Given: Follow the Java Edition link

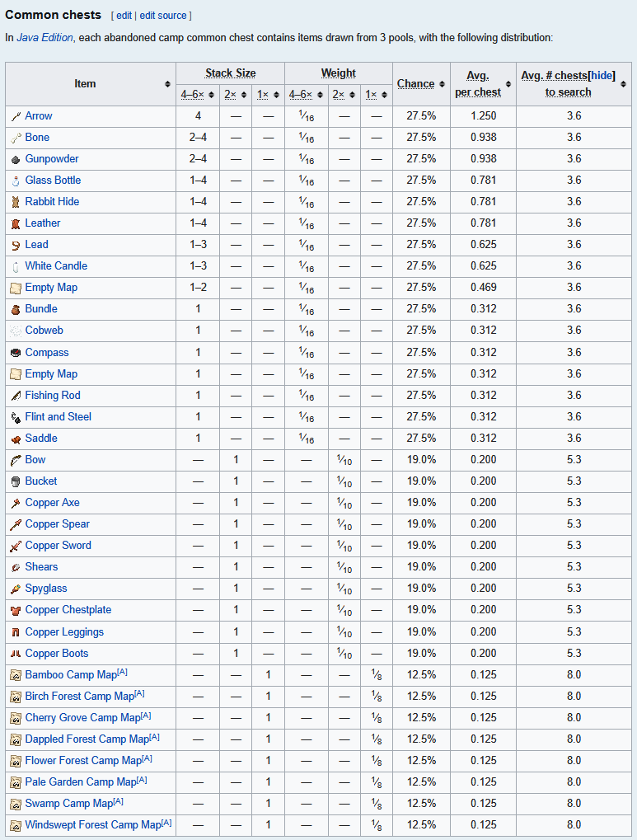Looking at the screenshot, I should coord(44,37).
